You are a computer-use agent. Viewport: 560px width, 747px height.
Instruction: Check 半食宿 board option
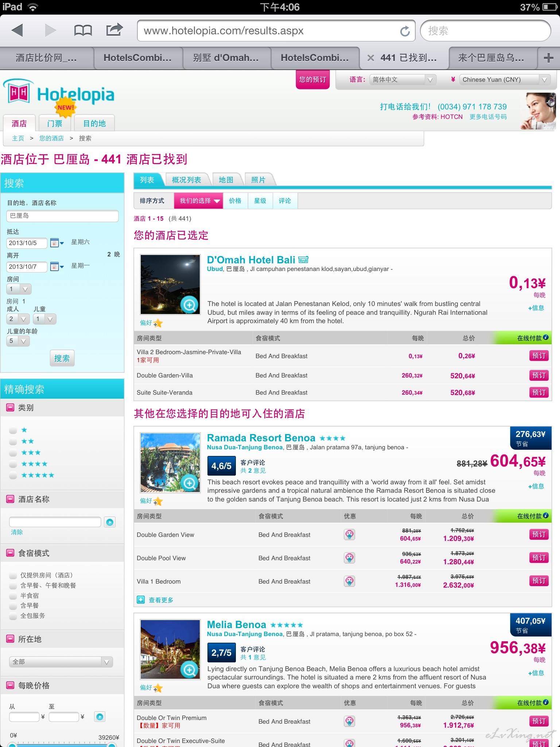tap(13, 596)
